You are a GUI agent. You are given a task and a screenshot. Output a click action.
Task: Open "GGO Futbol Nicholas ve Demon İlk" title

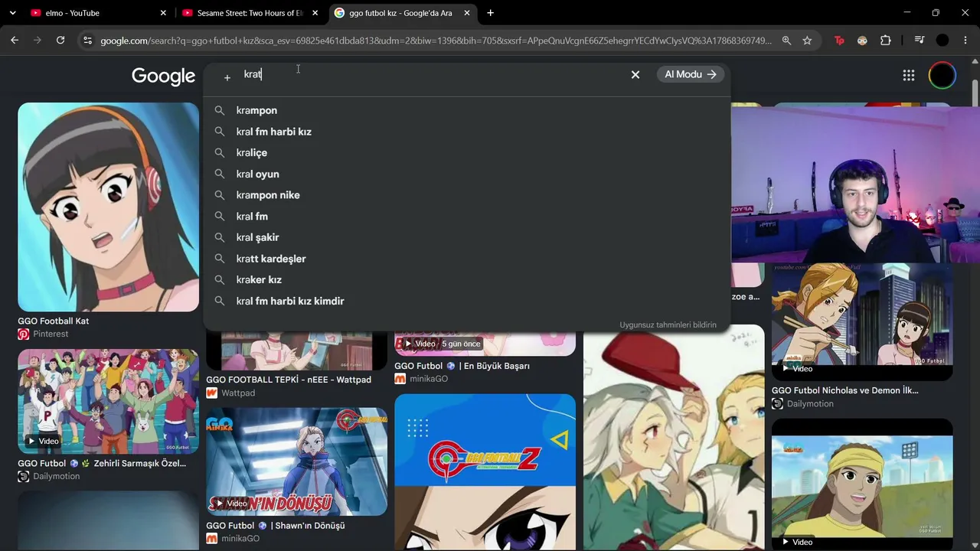pos(845,390)
